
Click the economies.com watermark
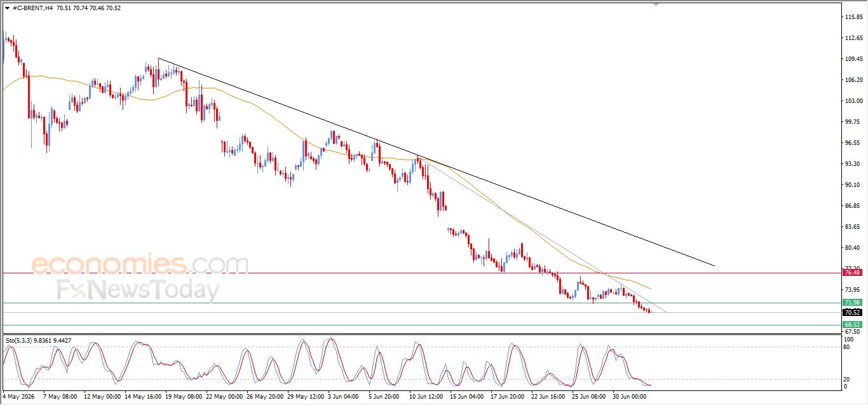[x=140, y=264]
